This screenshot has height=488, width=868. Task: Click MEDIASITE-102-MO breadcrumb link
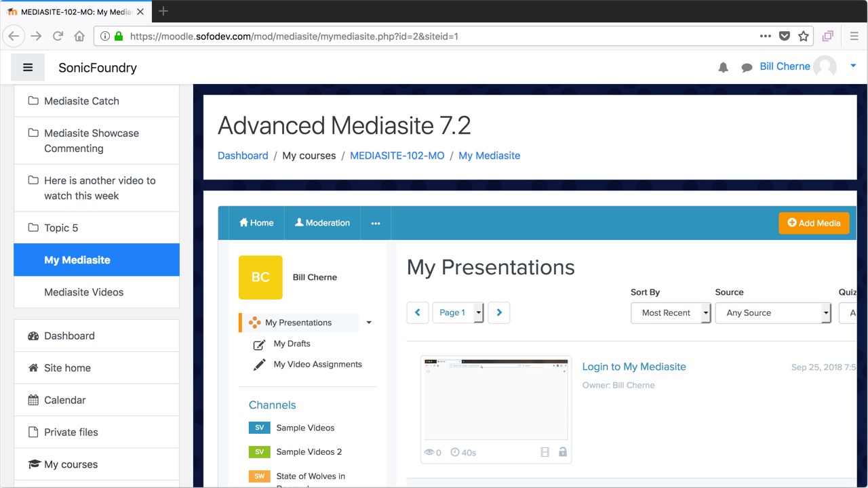(x=397, y=155)
